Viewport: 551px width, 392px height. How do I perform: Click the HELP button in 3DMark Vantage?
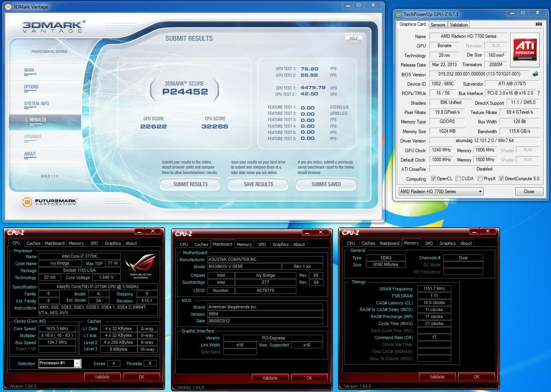[354, 38]
